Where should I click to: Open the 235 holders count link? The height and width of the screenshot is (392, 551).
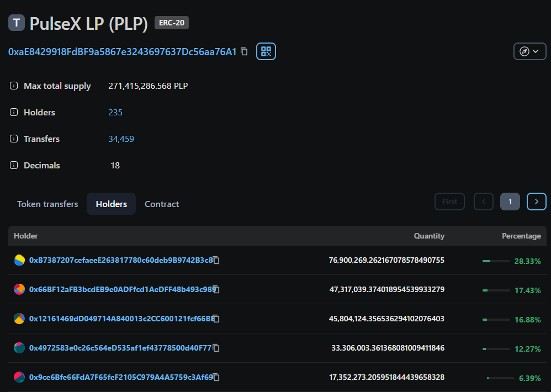click(x=115, y=113)
